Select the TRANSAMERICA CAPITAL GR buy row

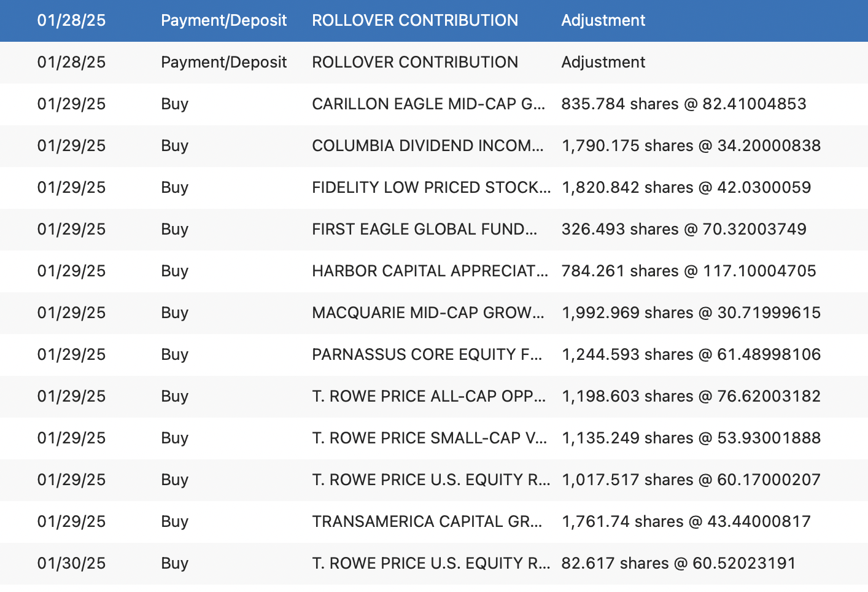[434, 522]
